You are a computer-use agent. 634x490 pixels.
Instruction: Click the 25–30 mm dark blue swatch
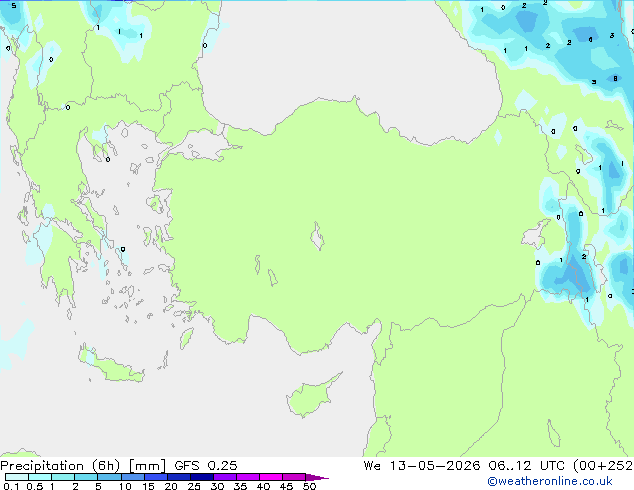point(201,477)
